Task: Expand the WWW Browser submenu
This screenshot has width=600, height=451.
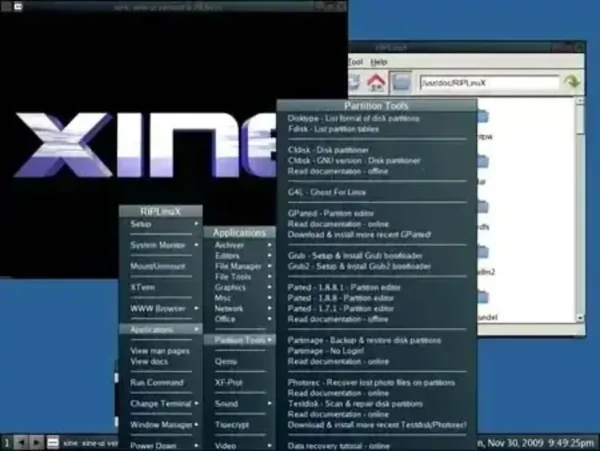Action: coord(160,308)
